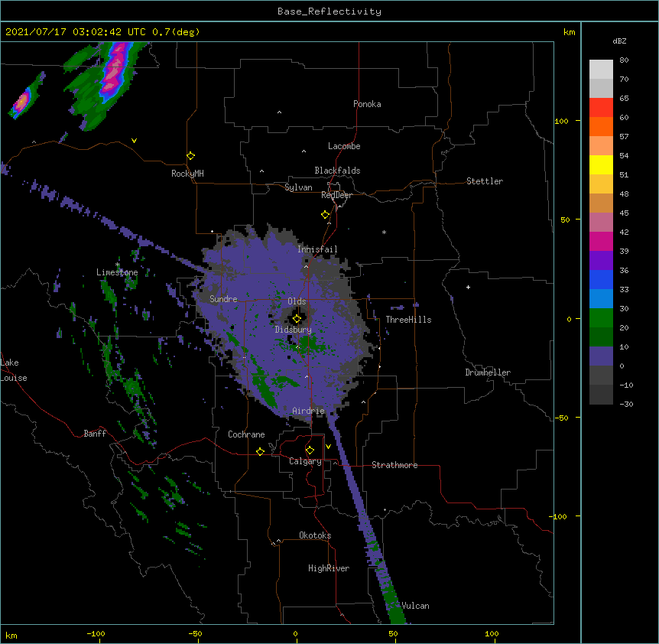Click the intense magenta storm cell at top
This screenshot has width=659, height=644.
point(115,70)
